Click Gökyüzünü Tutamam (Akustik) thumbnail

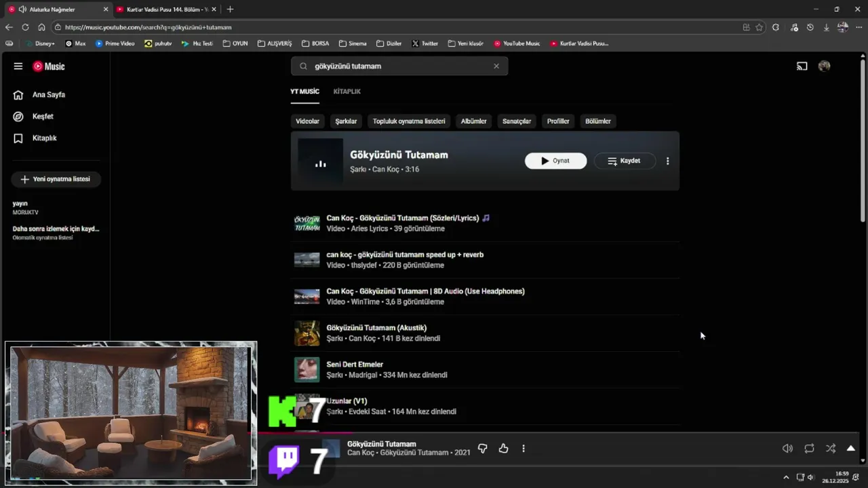[x=307, y=333]
